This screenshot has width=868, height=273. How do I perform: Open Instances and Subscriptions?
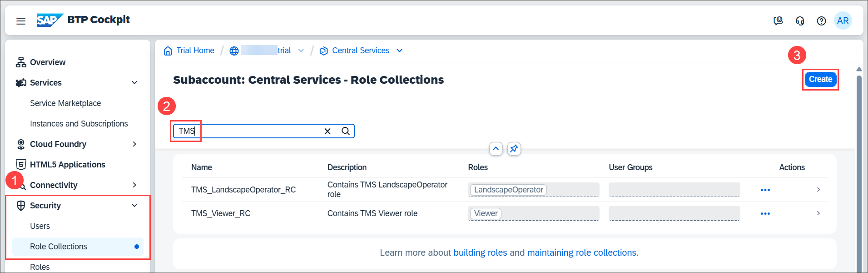(x=79, y=124)
